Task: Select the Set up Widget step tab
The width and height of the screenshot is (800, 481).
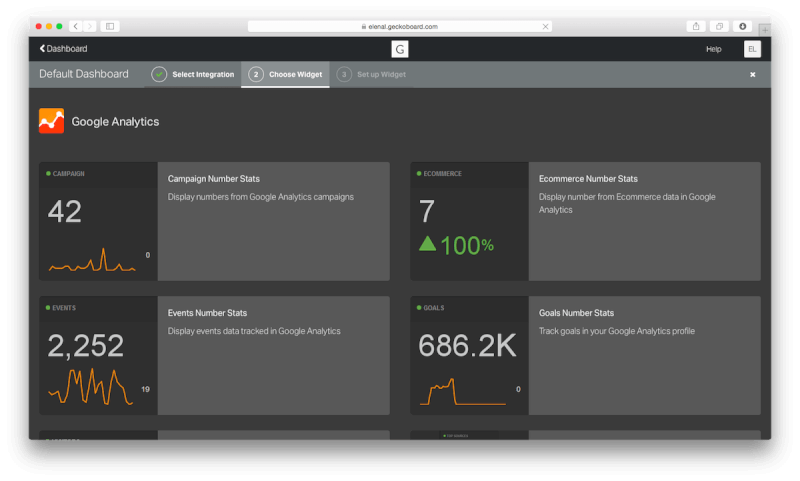Action: click(x=371, y=74)
